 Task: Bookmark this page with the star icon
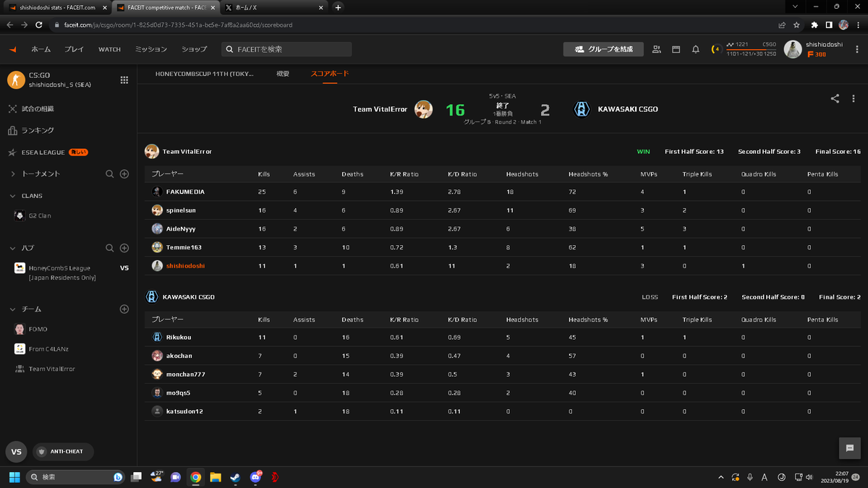coord(796,25)
